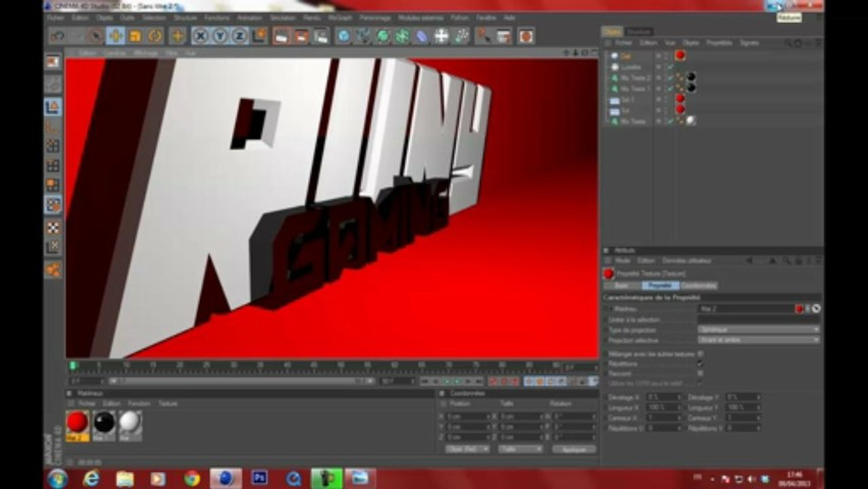
Task: Add a cube primitive object
Action: pos(343,36)
